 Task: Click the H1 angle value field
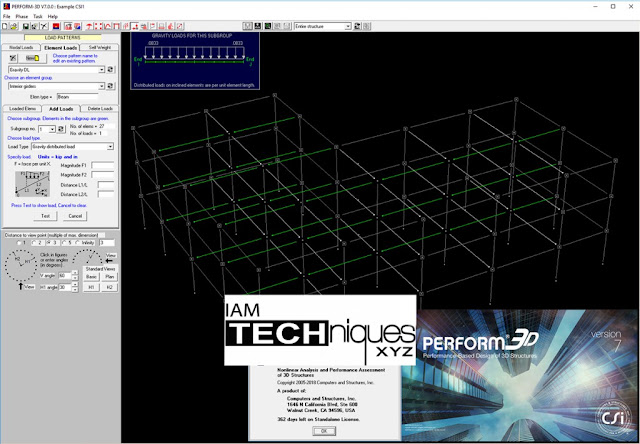65,287
